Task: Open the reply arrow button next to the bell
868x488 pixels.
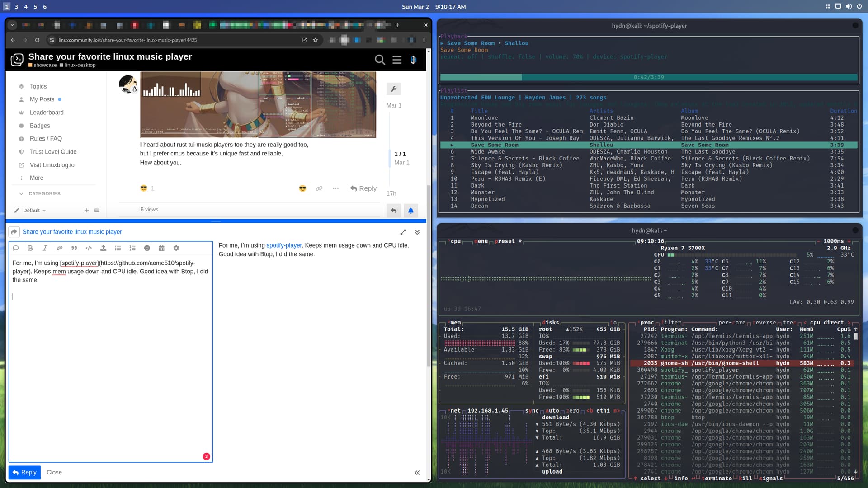Action: [x=393, y=211]
